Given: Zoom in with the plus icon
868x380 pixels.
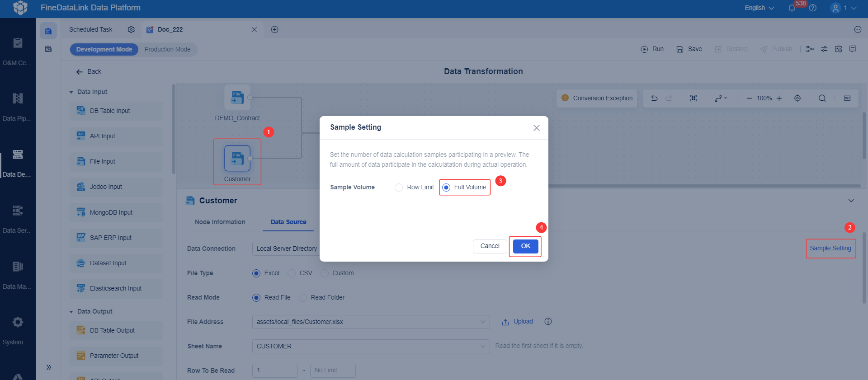Looking at the screenshot, I should [x=779, y=98].
